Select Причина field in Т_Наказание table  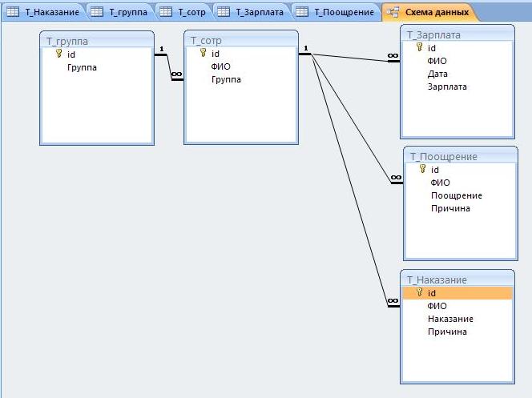pyautogui.click(x=457, y=332)
